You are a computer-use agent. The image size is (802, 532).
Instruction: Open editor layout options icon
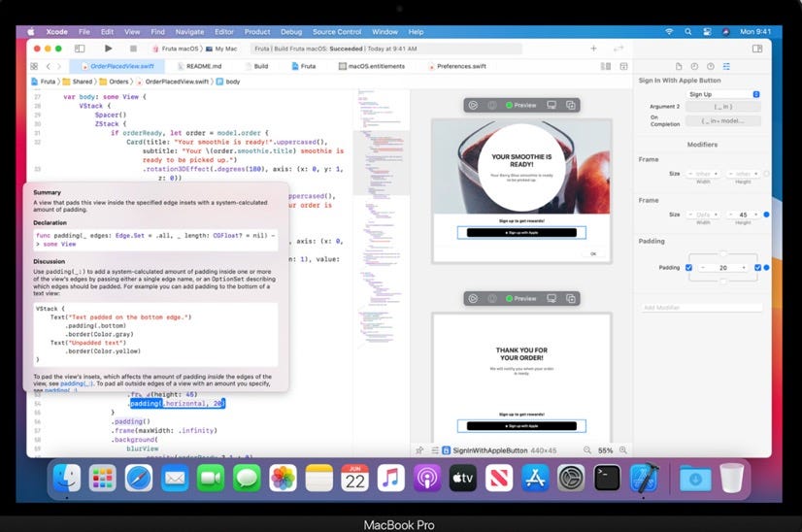(606, 66)
